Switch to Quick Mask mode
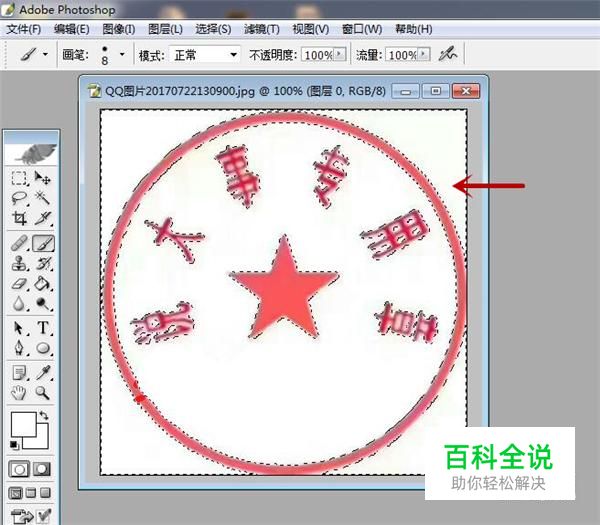 click(x=42, y=469)
